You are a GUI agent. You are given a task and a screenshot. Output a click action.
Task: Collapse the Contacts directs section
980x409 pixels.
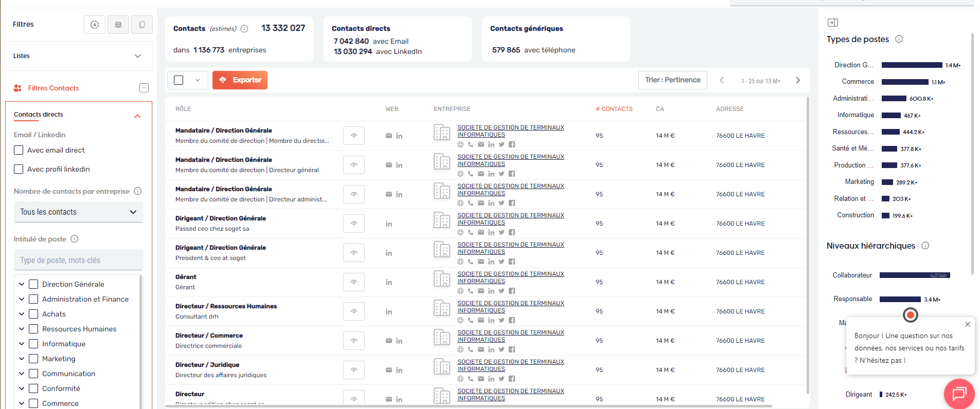(x=137, y=116)
